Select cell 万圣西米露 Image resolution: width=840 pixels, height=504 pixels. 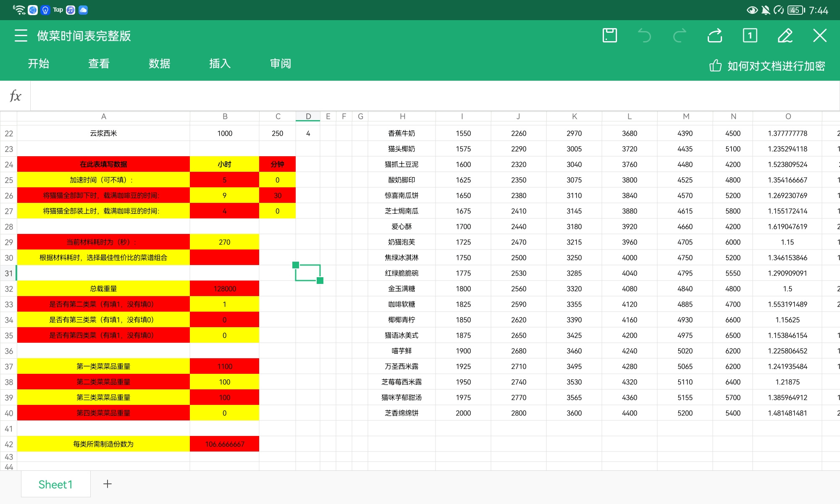(x=402, y=366)
